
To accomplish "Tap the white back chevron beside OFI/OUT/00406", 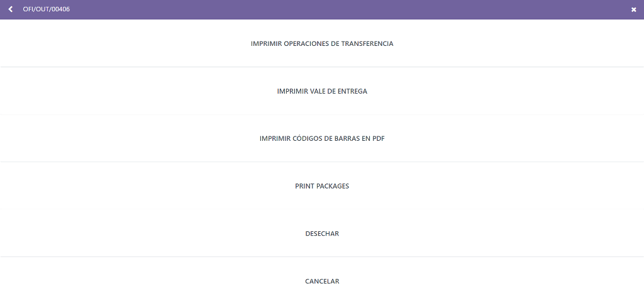I will point(11,9).
